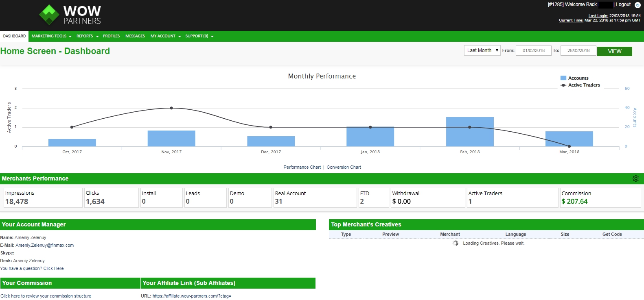Click the Logout link
The image size is (644, 300).
point(623,4)
